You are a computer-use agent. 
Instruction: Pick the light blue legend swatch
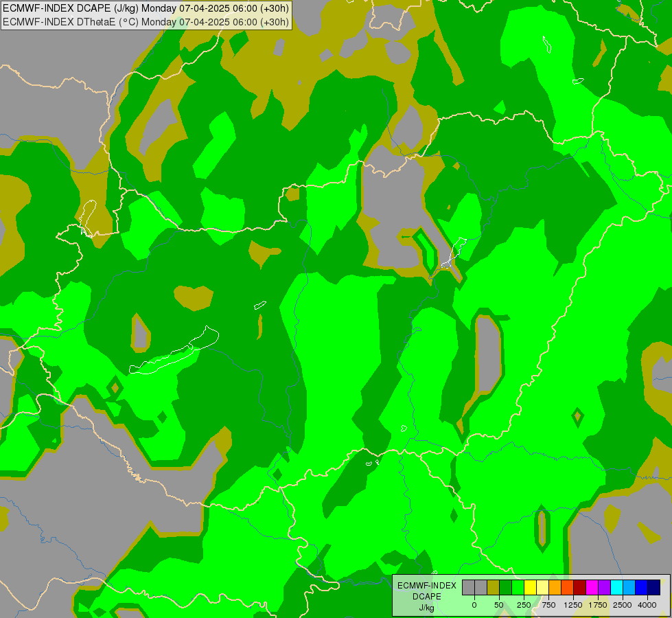(x=629, y=588)
